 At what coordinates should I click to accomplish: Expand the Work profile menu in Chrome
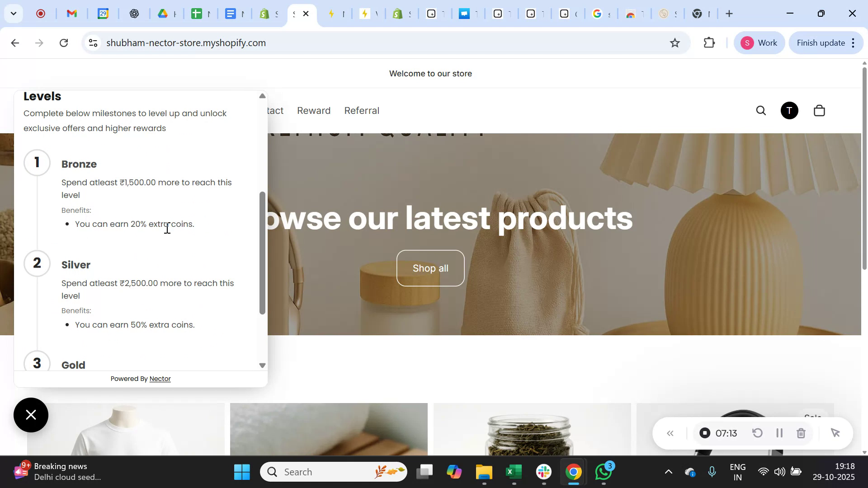point(759,42)
